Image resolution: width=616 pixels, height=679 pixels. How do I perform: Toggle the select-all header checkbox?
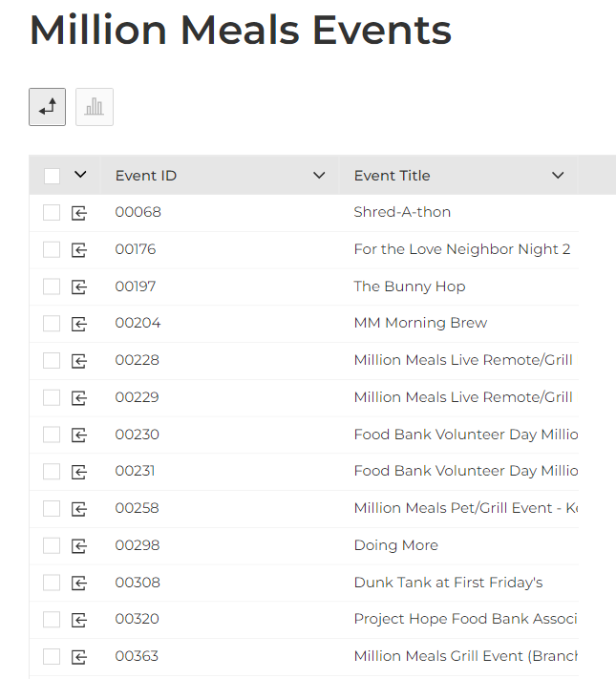point(52,176)
